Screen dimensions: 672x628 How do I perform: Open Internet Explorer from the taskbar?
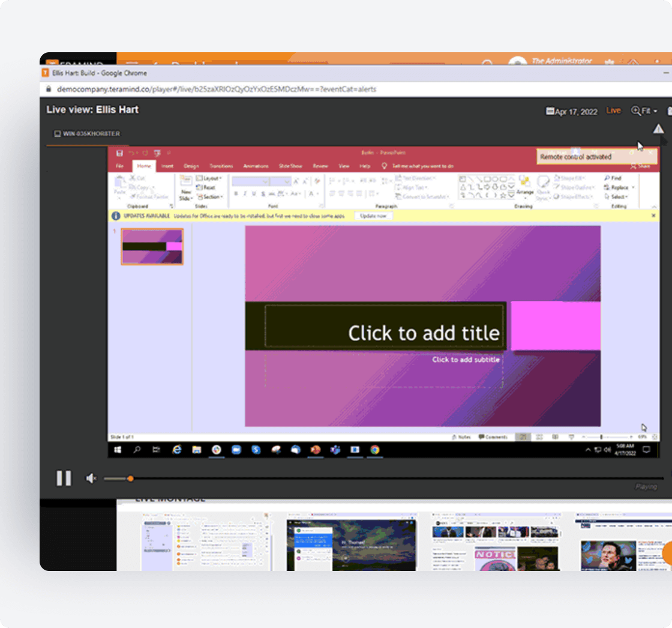(176, 449)
